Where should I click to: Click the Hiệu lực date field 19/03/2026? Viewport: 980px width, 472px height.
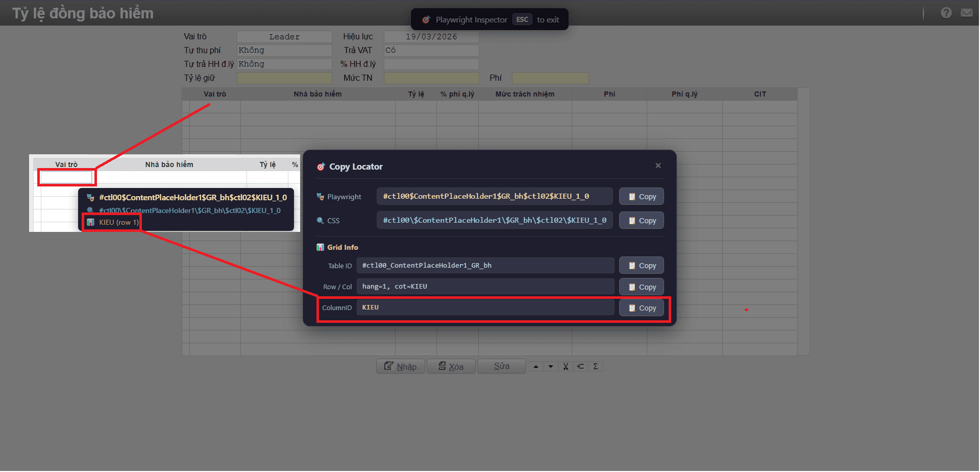[x=431, y=37]
